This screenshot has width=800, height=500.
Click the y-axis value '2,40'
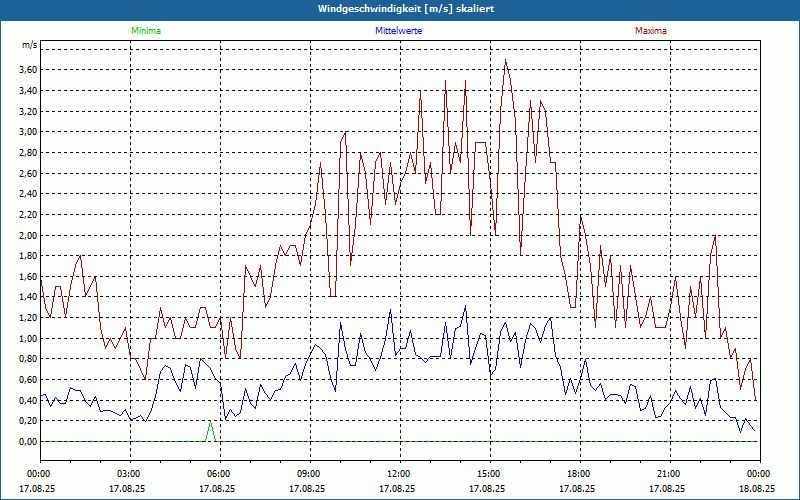[x=28, y=194]
